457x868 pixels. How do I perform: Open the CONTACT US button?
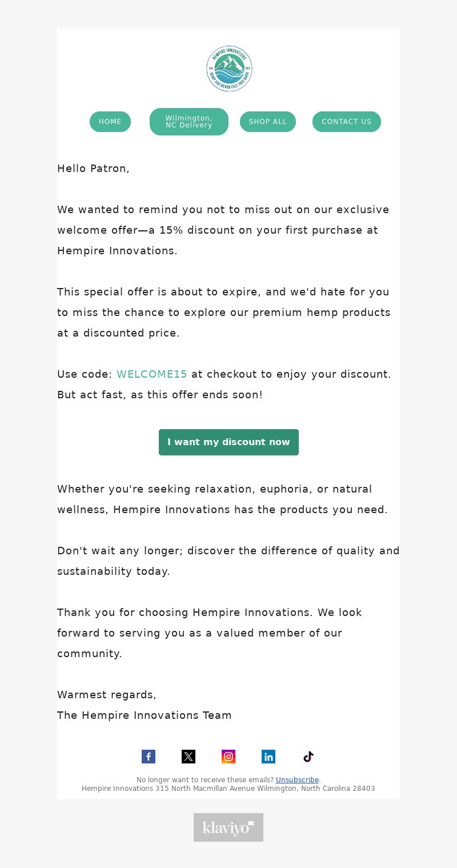(x=347, y=122)
